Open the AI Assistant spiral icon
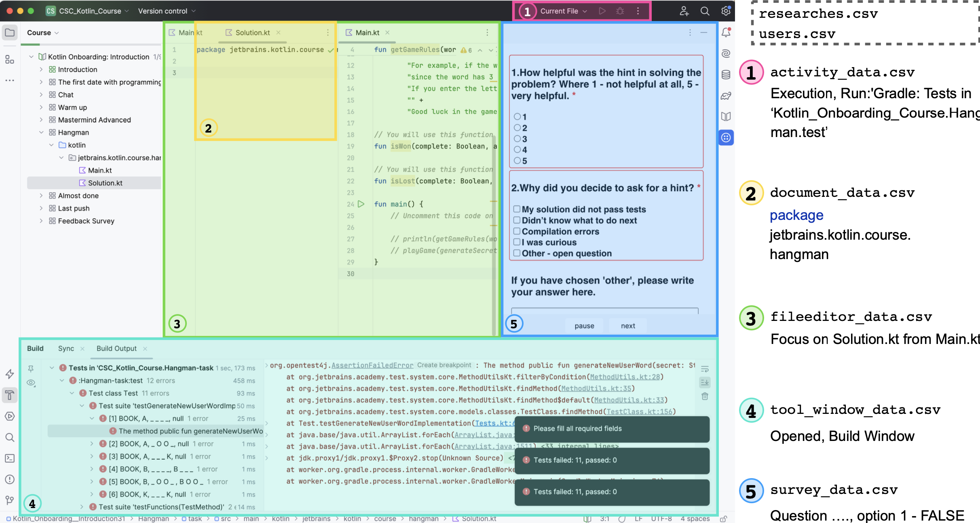Screen dimensions: 980x523 [726, 53]
